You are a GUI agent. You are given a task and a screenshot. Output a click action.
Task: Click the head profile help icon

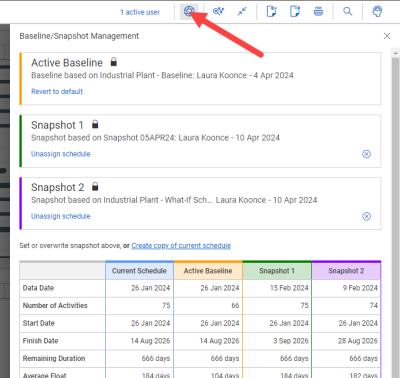(377, 12)
